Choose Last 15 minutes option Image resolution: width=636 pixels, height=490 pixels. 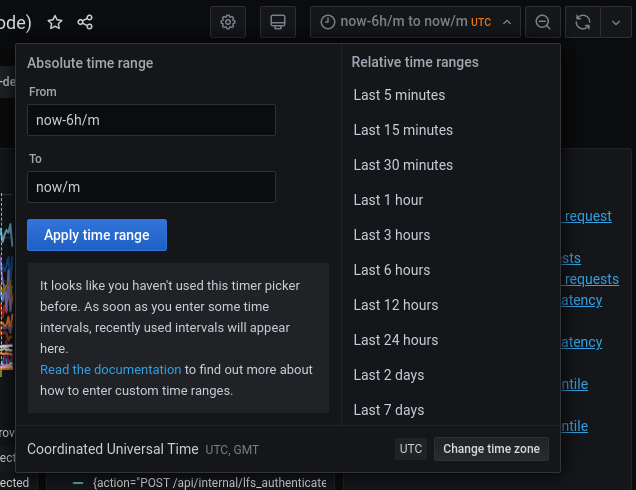click(403, 130)
